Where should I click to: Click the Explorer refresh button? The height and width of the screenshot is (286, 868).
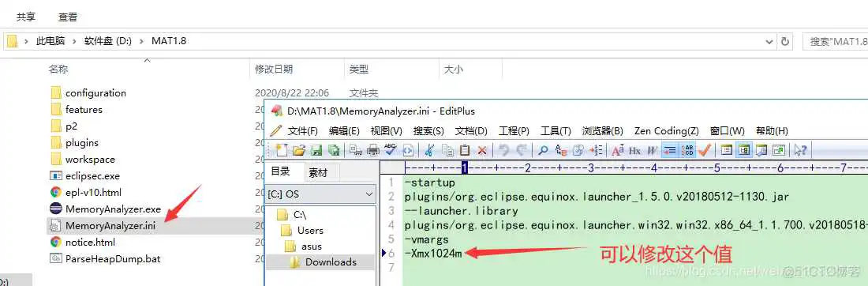(785, 42)
